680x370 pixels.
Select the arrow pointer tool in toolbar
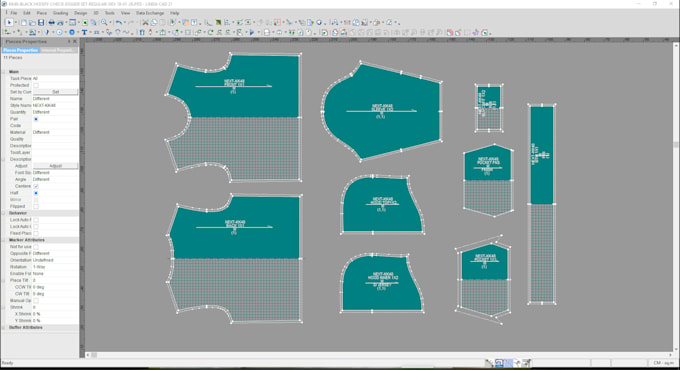[9, 22]
